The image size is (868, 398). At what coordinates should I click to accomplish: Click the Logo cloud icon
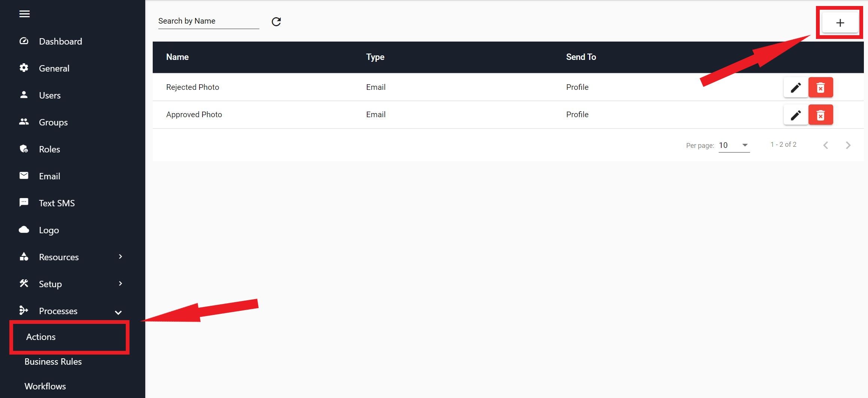coord(24,230)
